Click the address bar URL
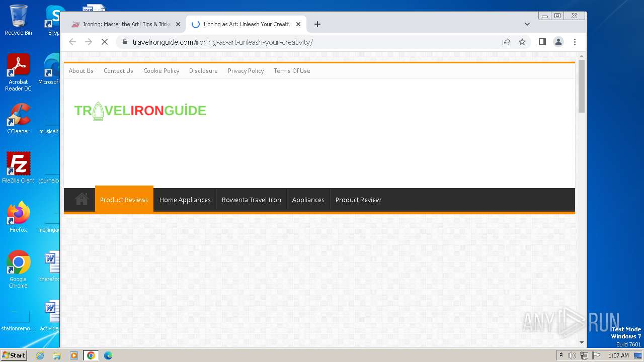644x362 pixels. 222,42
